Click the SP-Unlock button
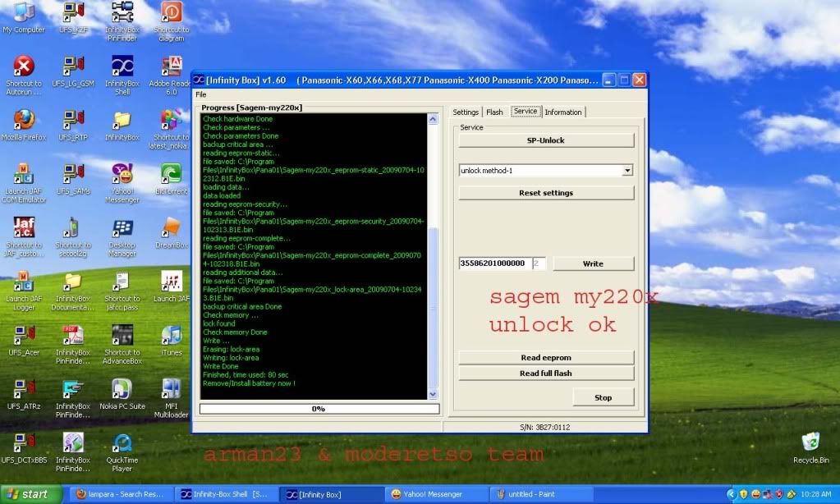This screenshot has height=504, width=840. pos(546,140)
